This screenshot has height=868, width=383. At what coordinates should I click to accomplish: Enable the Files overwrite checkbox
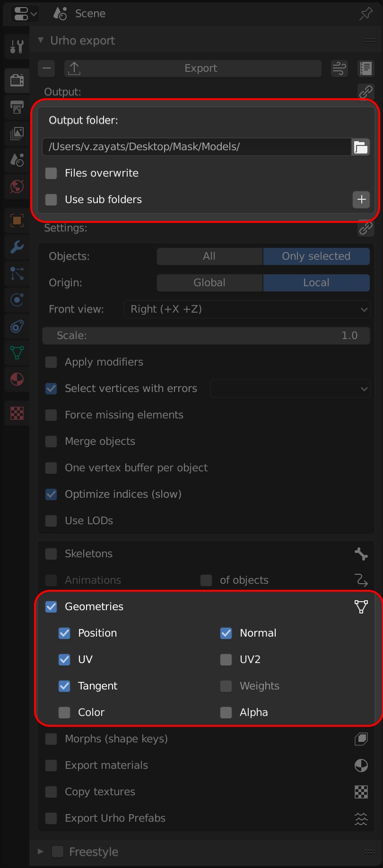coord(51,173)
